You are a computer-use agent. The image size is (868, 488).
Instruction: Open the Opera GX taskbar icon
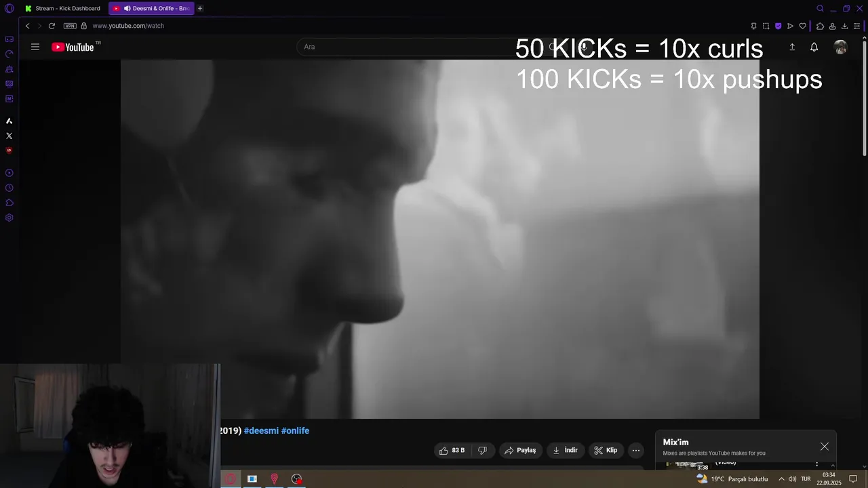[x=231, y=479]
